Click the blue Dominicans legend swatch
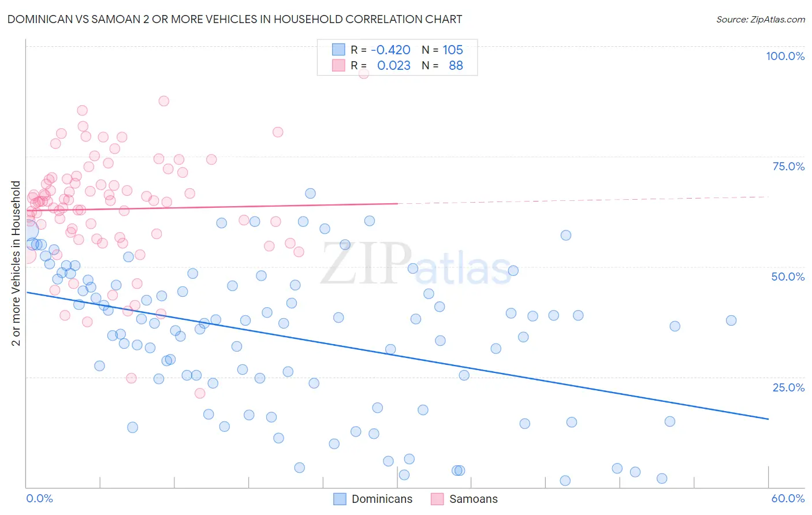This screenshot has height=515, width=812. [x=340, y=499]
